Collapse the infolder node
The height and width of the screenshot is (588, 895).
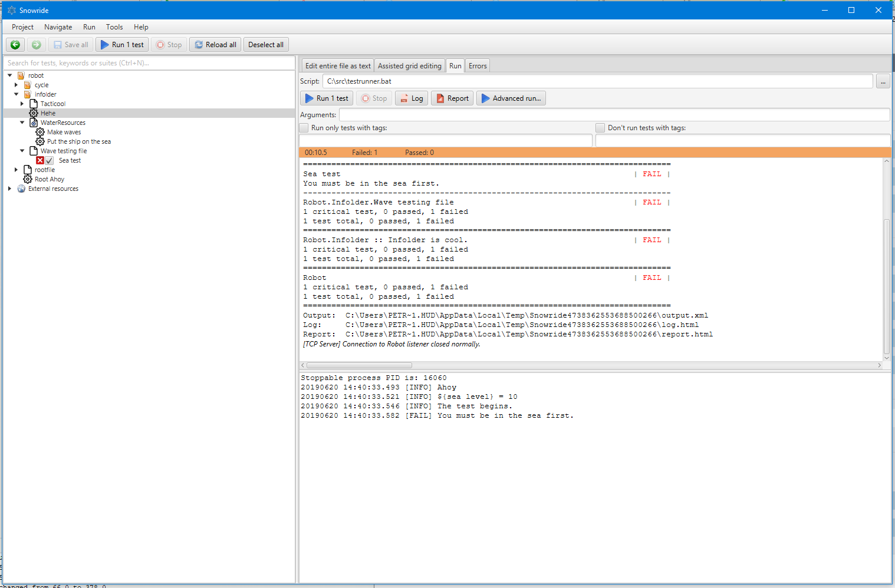[x=16, y=94]
